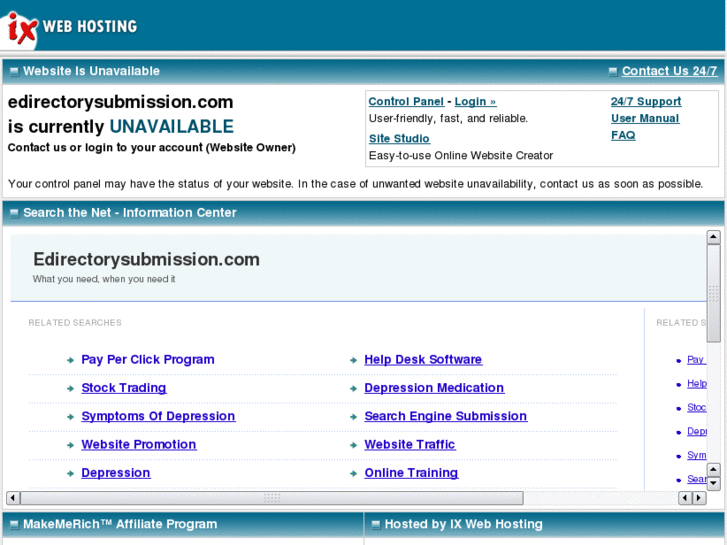Open the Depression related search link

click(x=116, y=473)
